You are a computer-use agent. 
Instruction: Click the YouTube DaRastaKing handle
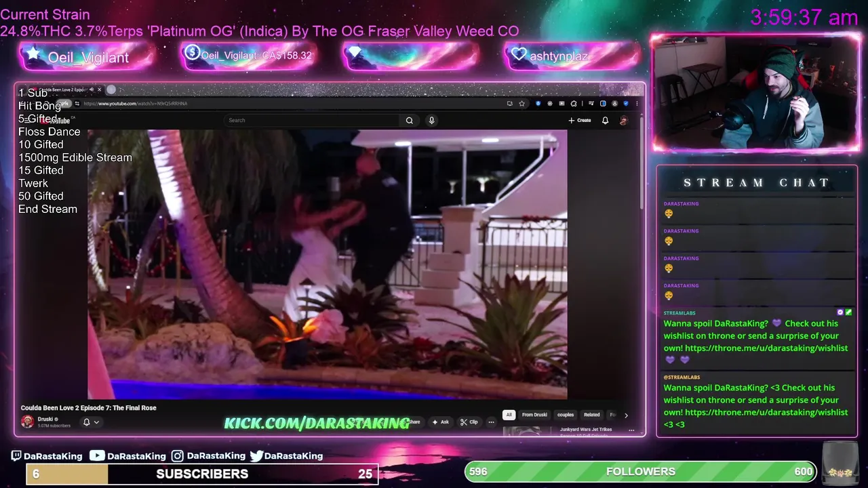(x=128, y=456)
